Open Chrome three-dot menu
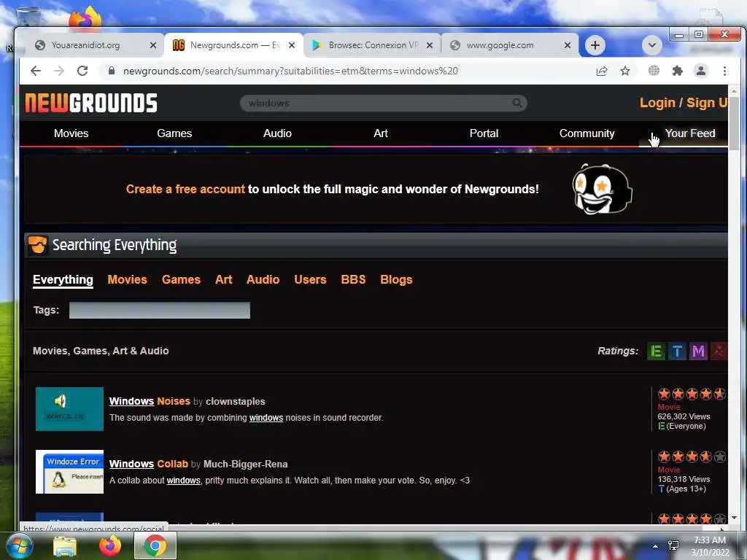 [x=724, y=71]
